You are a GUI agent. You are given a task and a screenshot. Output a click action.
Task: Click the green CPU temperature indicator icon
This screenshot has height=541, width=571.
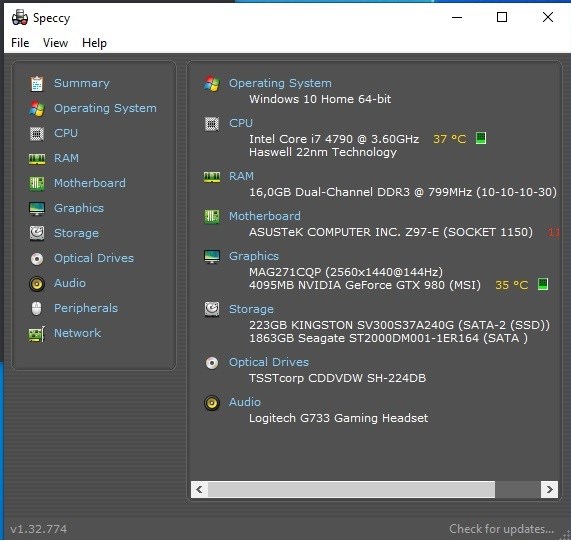481,138
